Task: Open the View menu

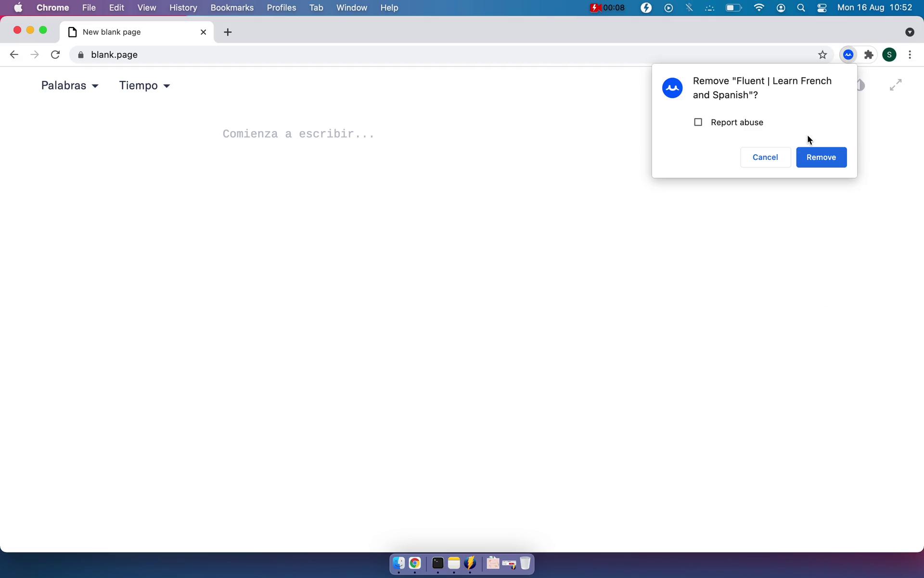Action: point(147,8)
